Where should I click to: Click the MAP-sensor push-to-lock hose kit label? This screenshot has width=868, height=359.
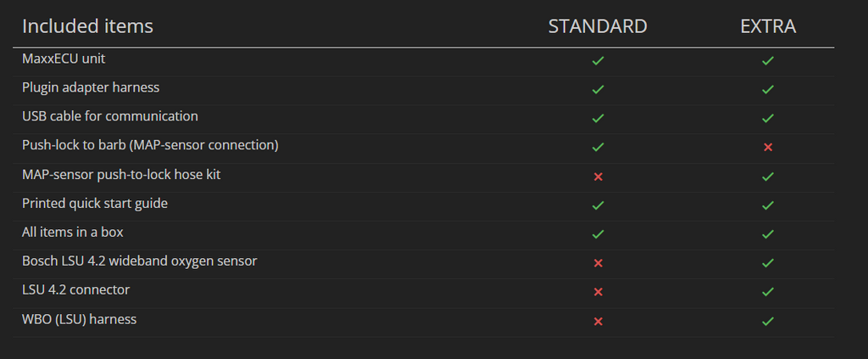coord(121,174)
